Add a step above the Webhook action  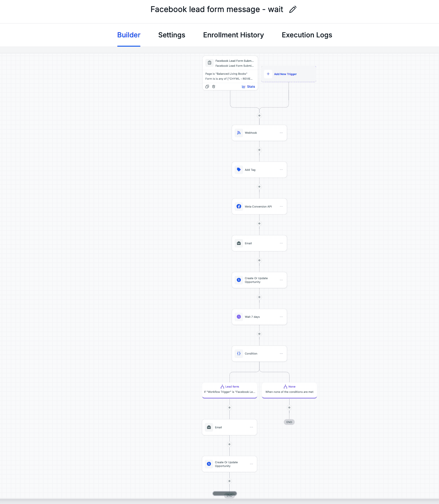(259, 115)
